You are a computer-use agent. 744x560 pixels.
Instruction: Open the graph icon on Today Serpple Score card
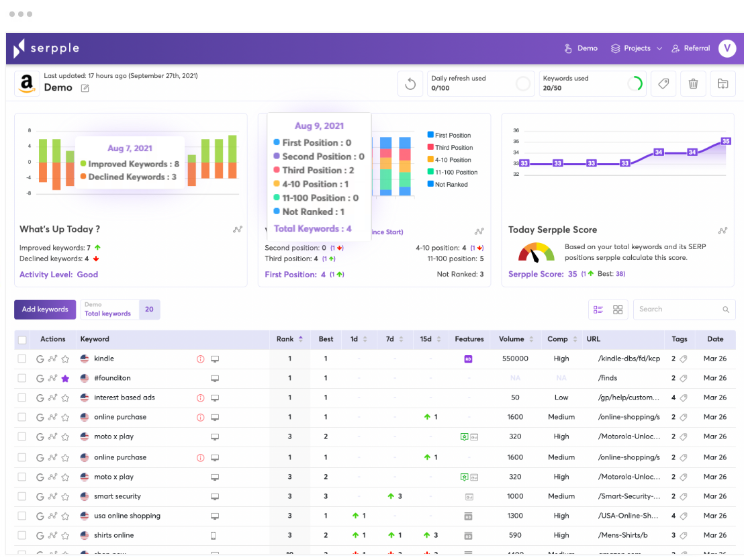coord(723,230)
